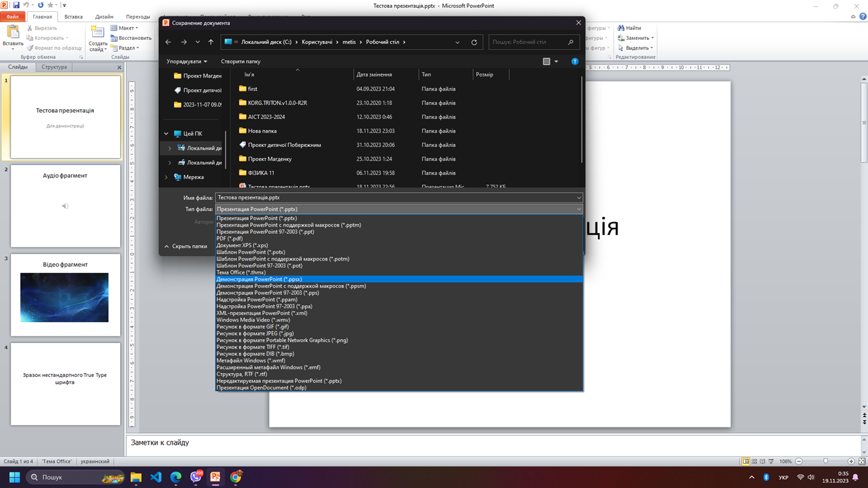Open the Макет dropdown in ribbon
This screenshot has height=488, width=868.
tap(124, 28)
